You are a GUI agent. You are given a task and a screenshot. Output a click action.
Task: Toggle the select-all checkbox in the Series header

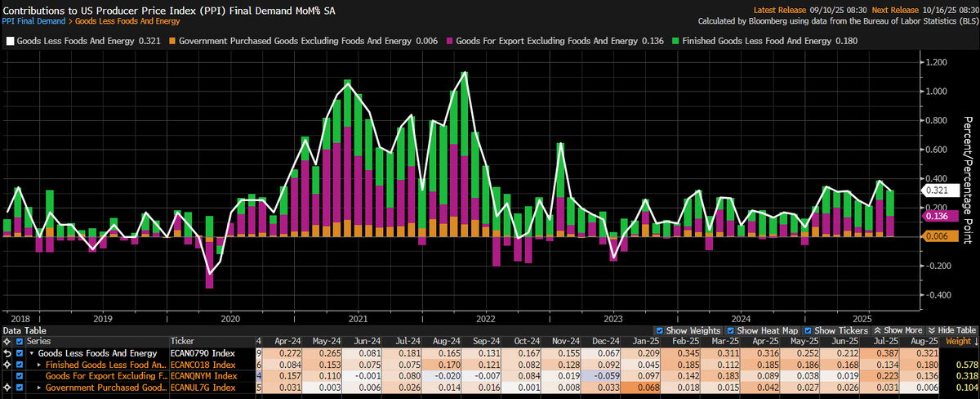(x=20, y=342)
